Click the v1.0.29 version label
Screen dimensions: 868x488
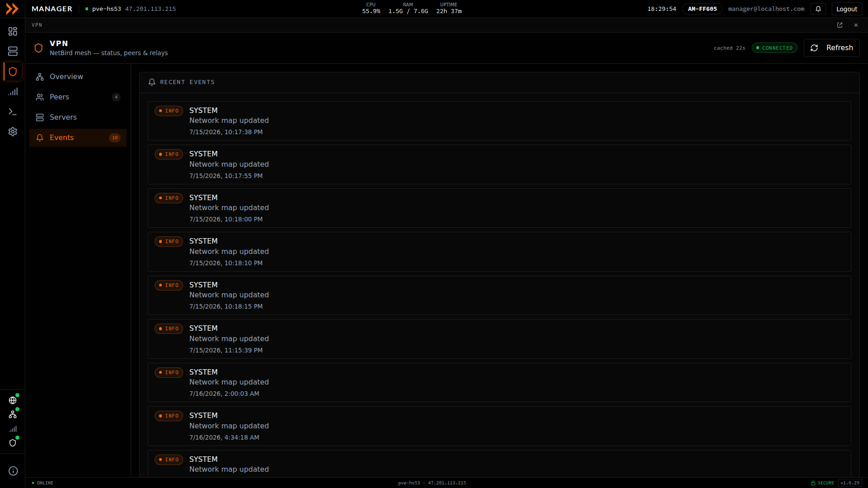[x=850, y=483]
